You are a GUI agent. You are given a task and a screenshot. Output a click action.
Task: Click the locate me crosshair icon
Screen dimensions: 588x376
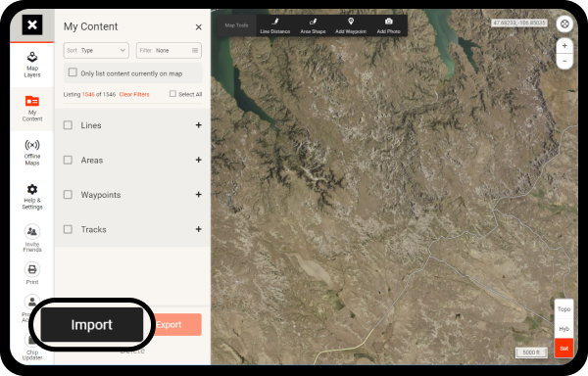click(x=564, y=24)
